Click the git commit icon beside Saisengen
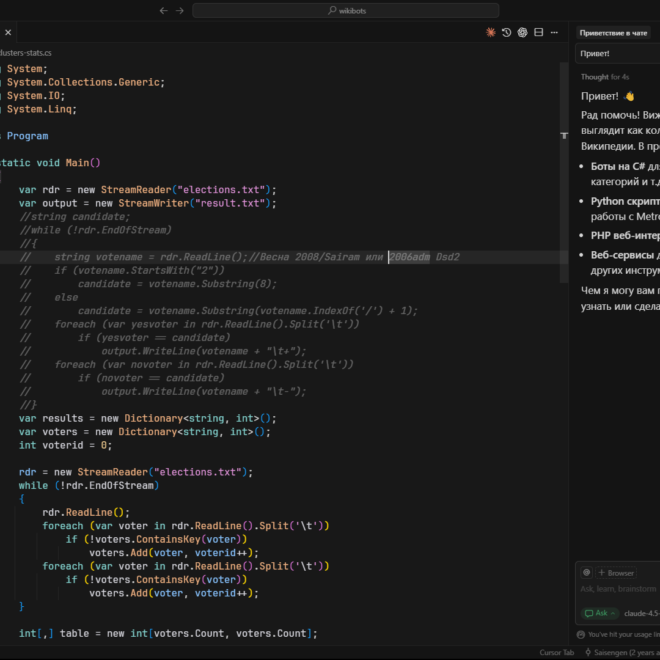This screenshot has height=660, width=660. (x=588, y=652)
